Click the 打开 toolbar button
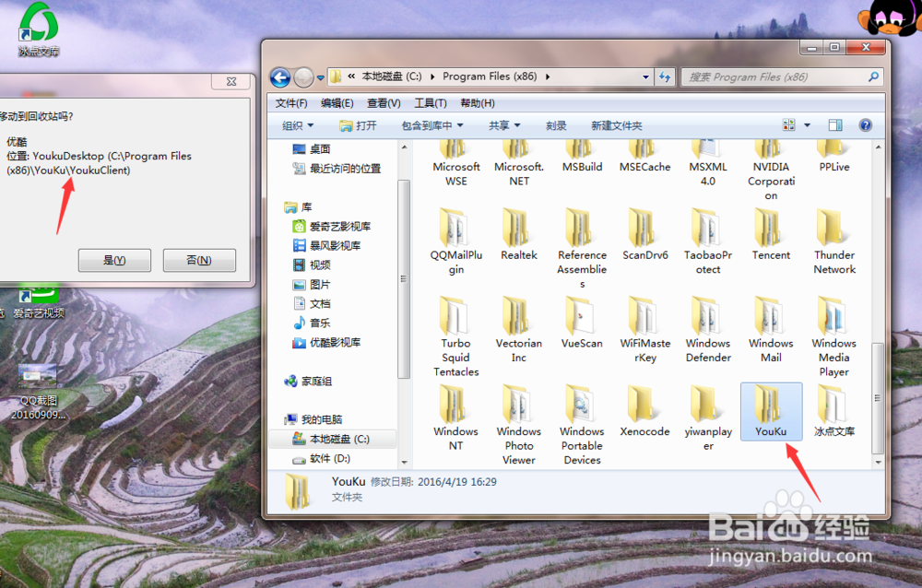The height and width of the screenshot is (588, 922). [358, 126]
